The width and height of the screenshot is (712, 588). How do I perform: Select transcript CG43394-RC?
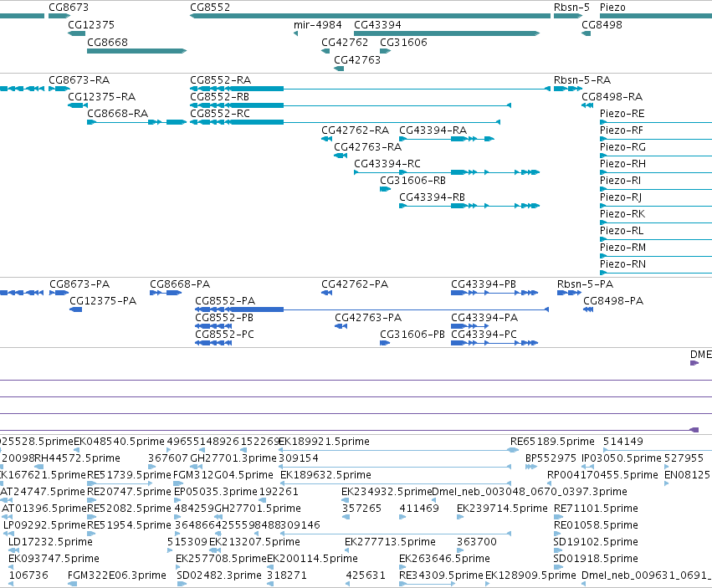[x=387, y=163]
